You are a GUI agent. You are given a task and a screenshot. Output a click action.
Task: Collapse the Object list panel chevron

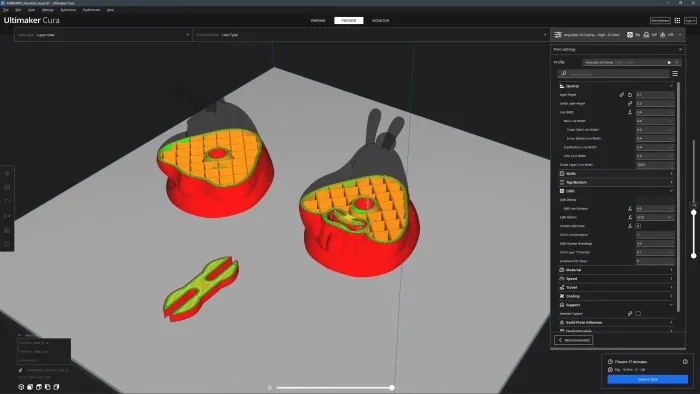(x=19, y=335)
